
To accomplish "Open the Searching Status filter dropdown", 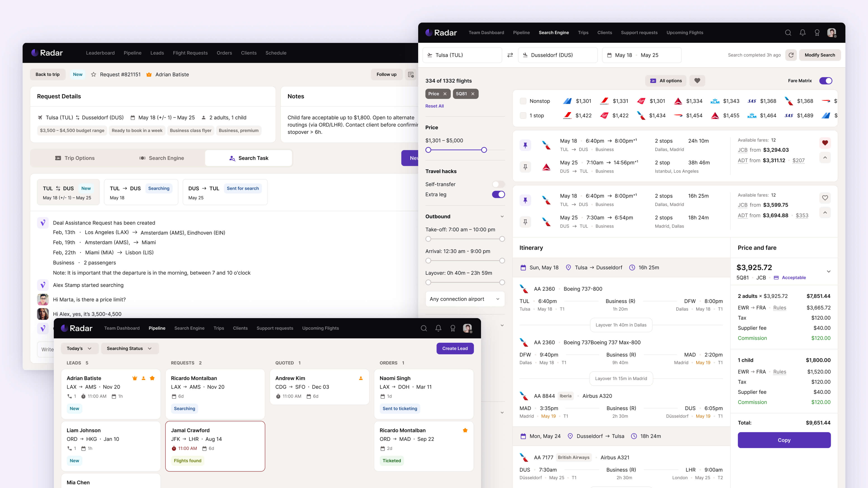I will 129,348.
